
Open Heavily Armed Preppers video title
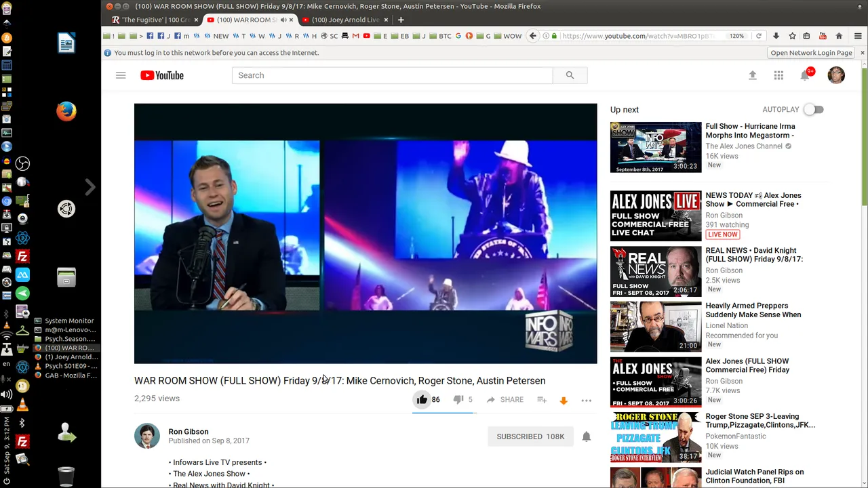753,310
